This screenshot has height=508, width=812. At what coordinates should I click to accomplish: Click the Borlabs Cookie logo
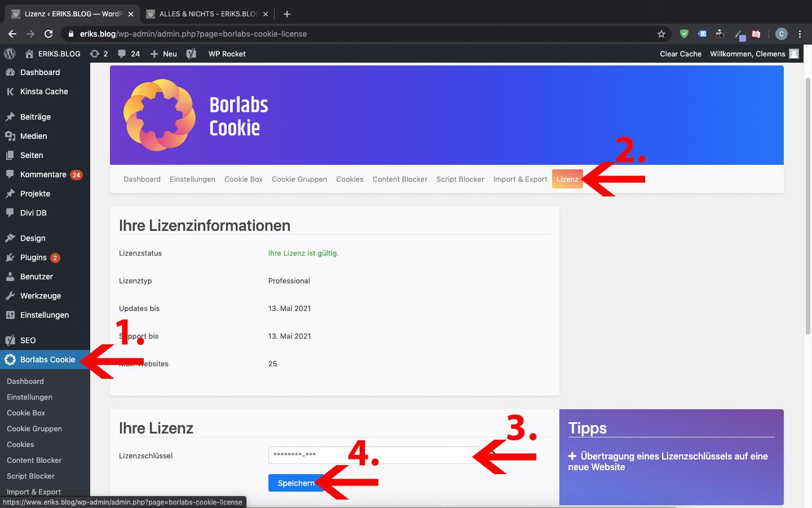click(x=160, y=115)
